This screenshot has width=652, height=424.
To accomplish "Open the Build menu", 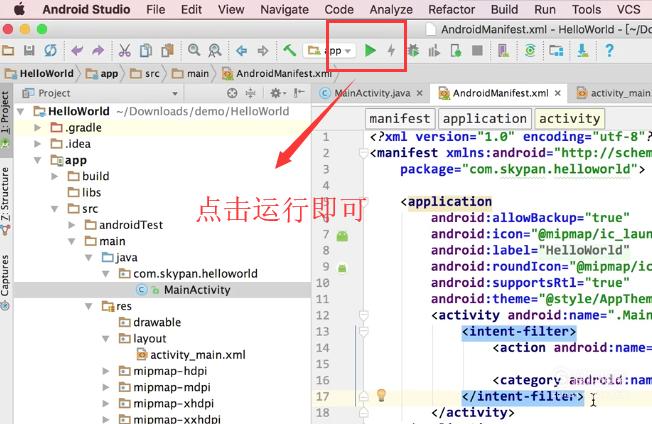I will (504, 9).
